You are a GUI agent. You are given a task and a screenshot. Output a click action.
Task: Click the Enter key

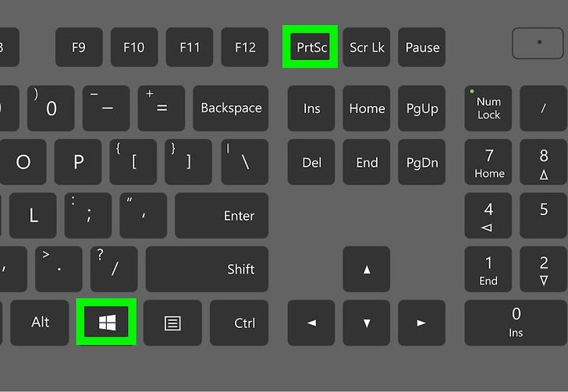(x=222, y=215)
